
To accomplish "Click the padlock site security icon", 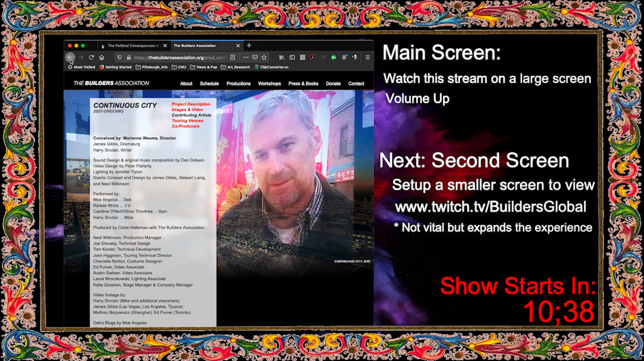I will pos(128,57).
